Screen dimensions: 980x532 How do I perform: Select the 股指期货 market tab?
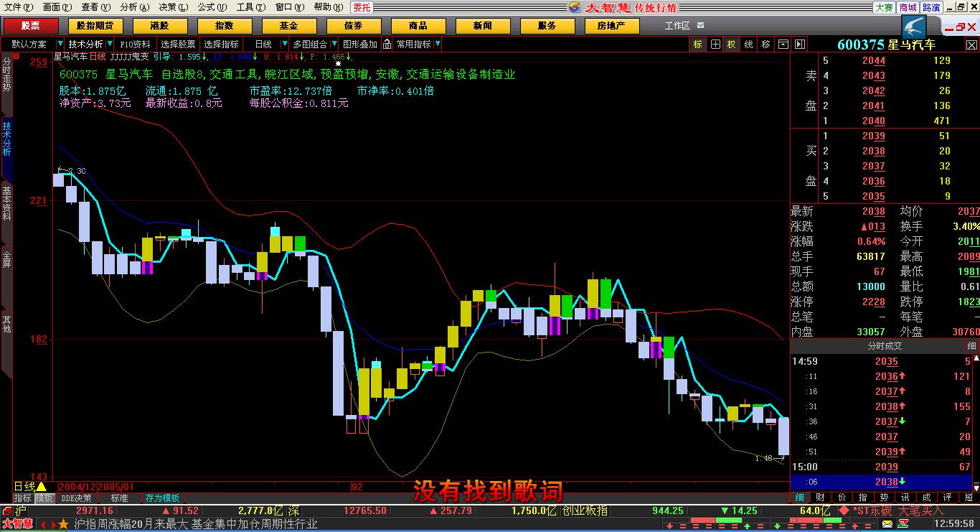[x=95, y=26]
